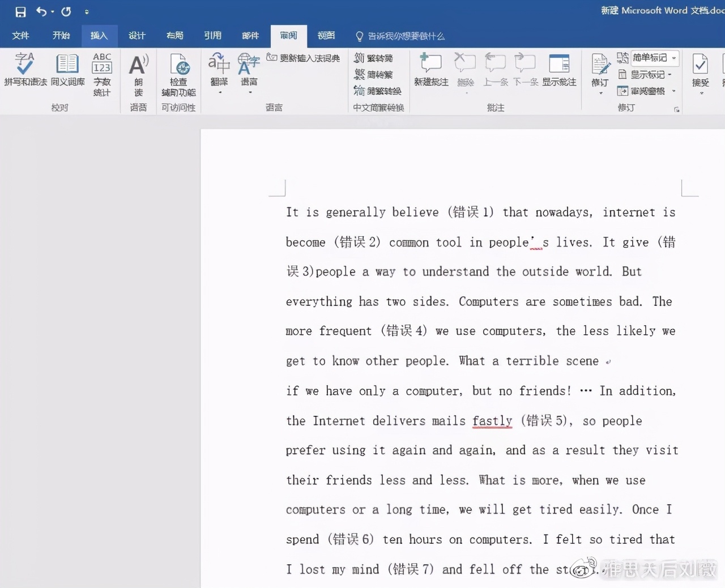Switch to the 开始 tab
Screen dimensions: 725x588
[x=61, y=36]
